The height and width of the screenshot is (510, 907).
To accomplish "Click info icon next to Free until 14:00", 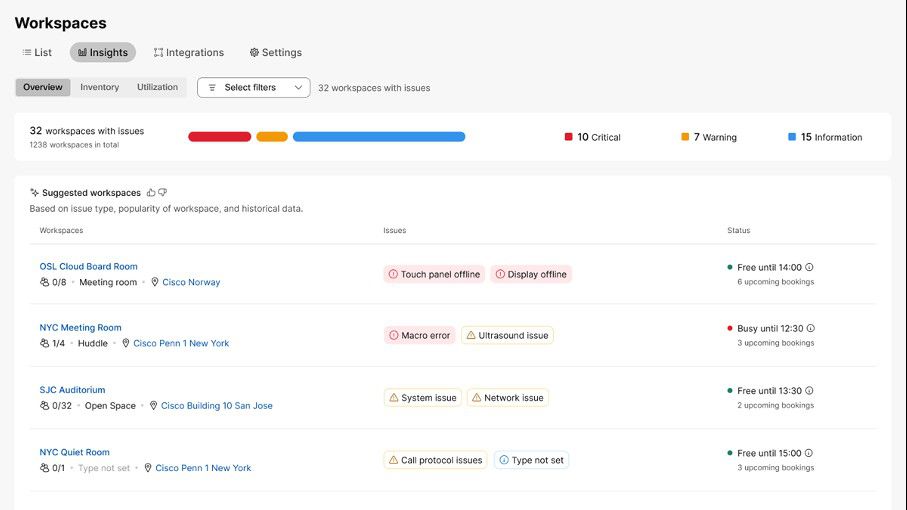I will coord(809,267).
